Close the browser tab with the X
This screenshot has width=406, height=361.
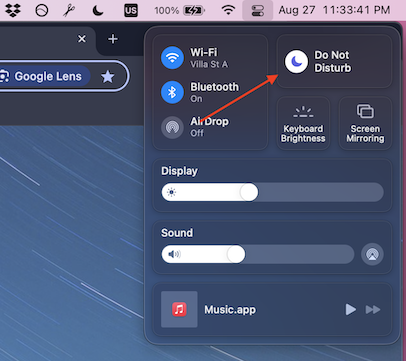click(82, 39)
